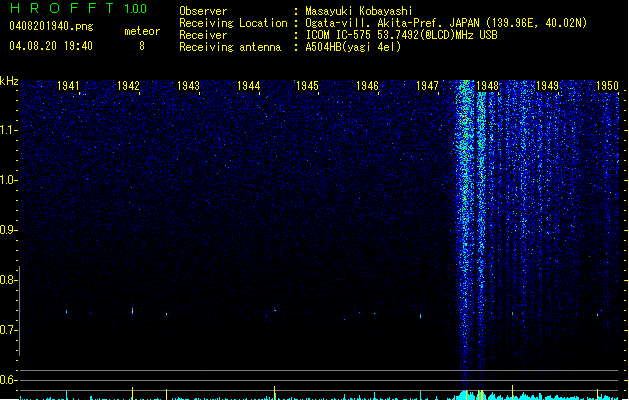Click the HROFFT 1.0.0 title text
The image size is (629, 400).
pyautogui.click(x=79, y=8)
